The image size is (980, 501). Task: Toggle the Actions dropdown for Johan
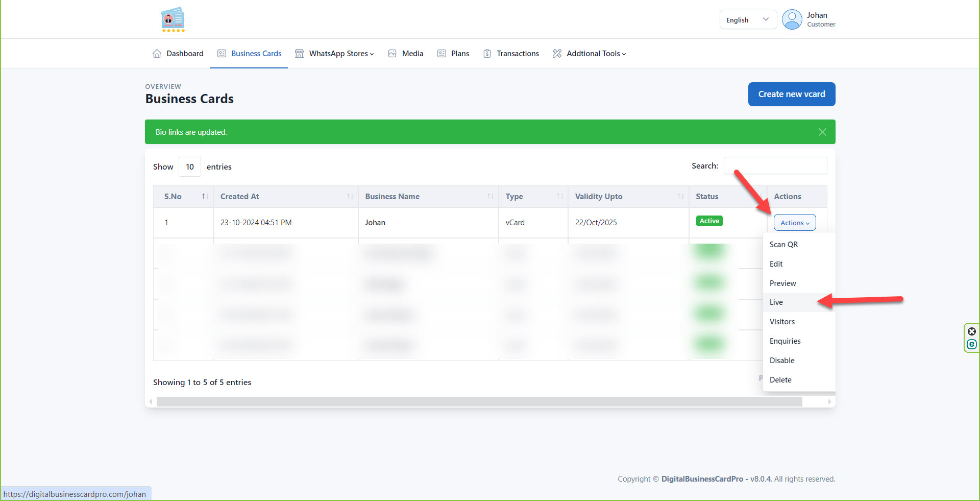click(x=794, y=223)
